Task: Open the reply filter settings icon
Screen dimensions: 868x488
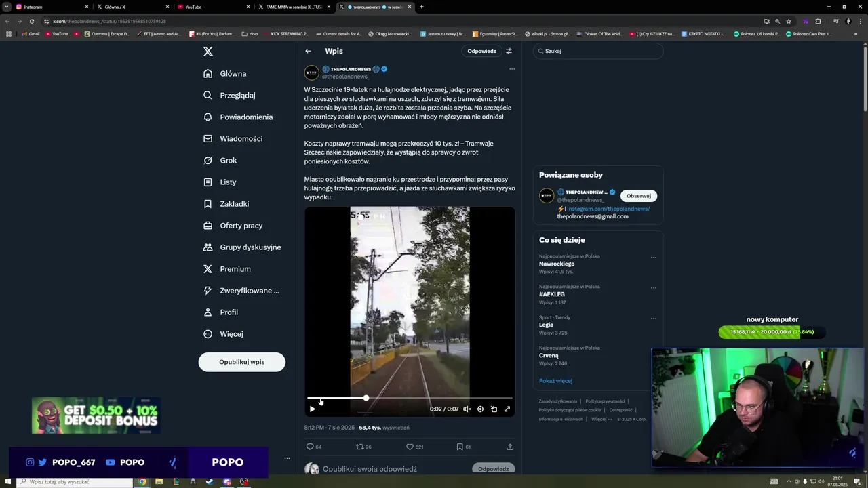Action: coord(509,51)
